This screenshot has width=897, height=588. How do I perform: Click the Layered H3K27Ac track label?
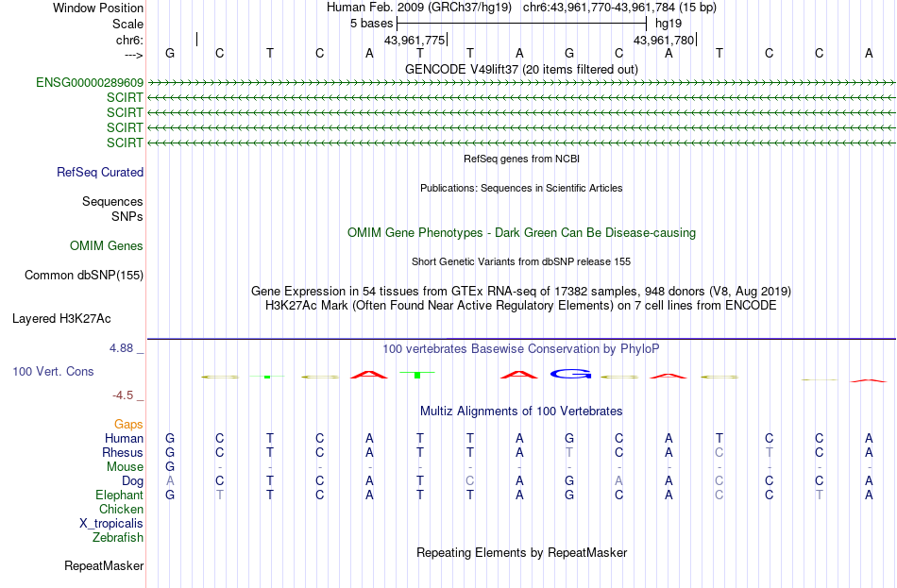point(61,319)
